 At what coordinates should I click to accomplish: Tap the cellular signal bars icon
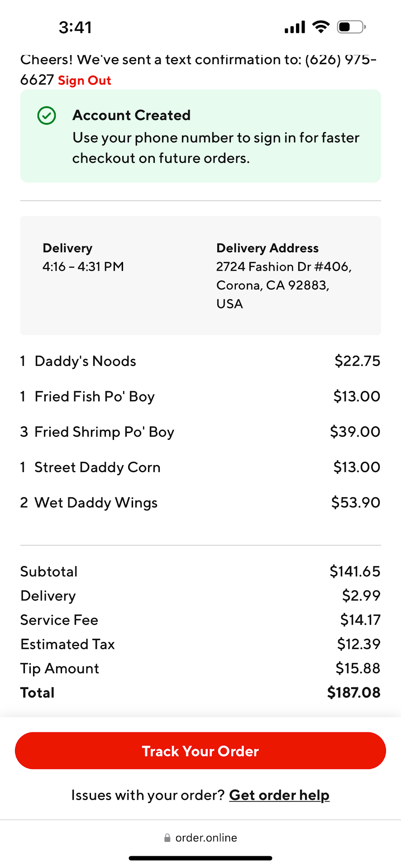pyautogui.click(x=295, y=28)
